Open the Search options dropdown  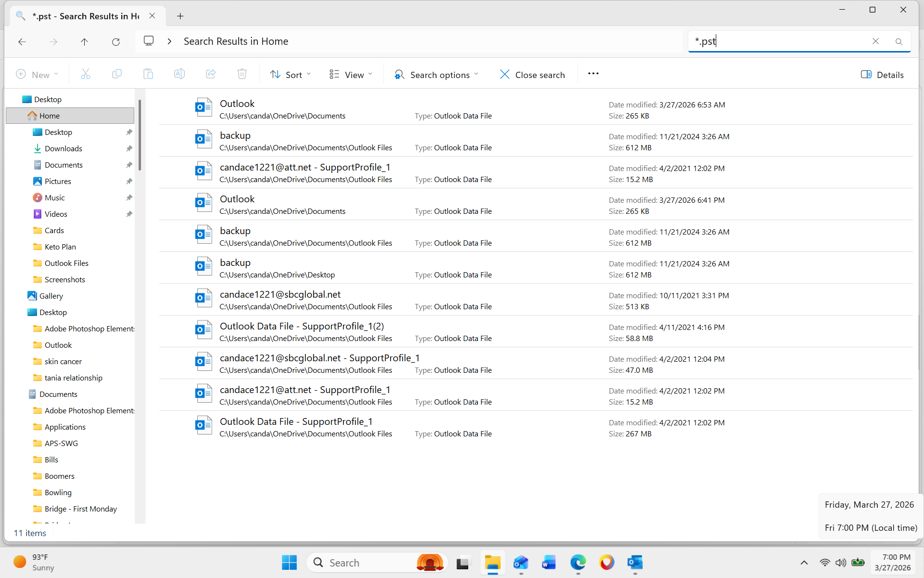(x=436, y=74)
